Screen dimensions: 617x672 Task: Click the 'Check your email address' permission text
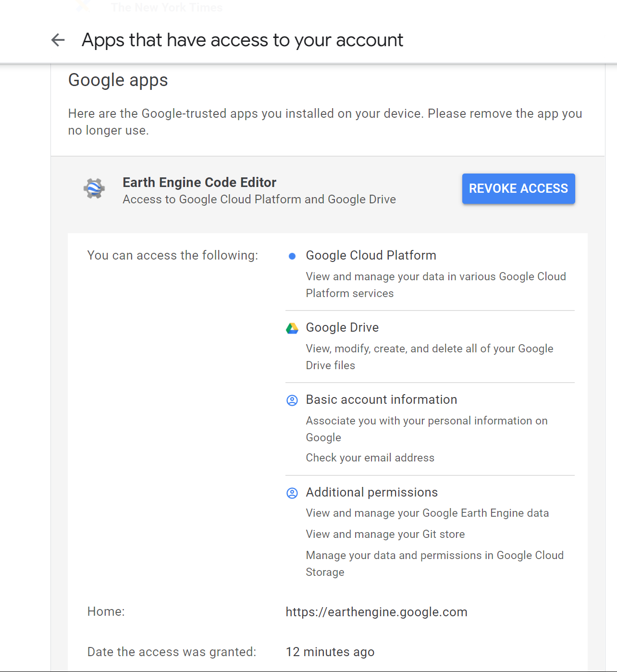coord(370,458)
